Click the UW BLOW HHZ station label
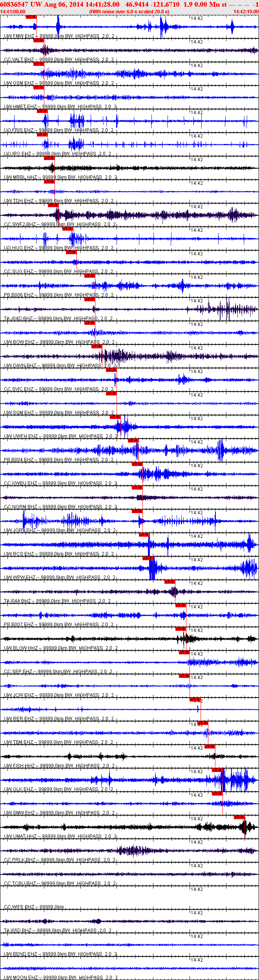 coord(61,648)
